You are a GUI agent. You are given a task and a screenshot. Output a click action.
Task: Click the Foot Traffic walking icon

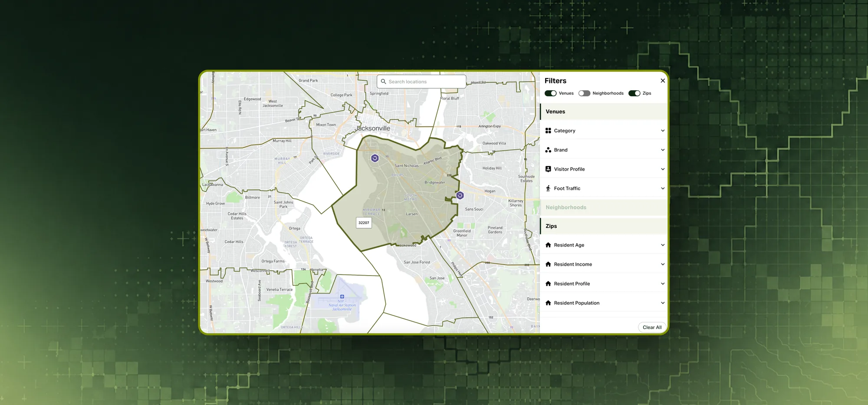click(548, 188)
